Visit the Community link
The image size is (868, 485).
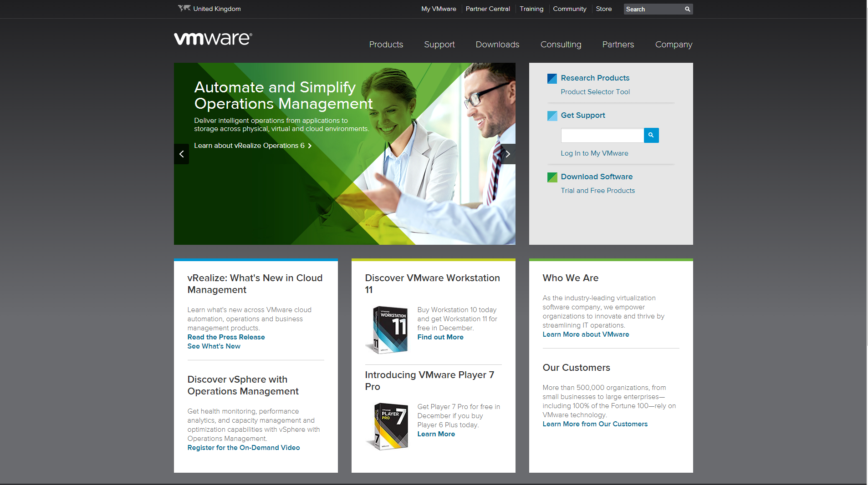[570, 9]
